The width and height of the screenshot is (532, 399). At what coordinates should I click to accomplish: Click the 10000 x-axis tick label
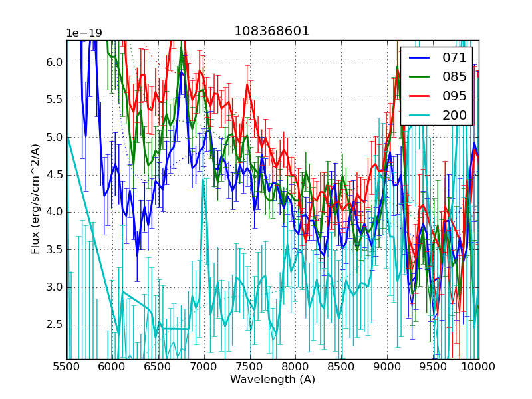(479, 368)
